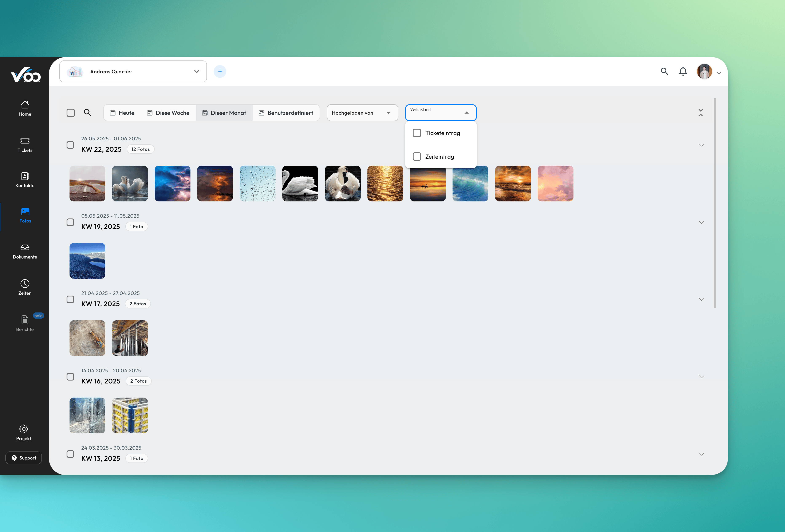Screen dimensions: 785x532
Task: Filter by Diese Woche
Action: pyautogui.click(x=168, y=113)
